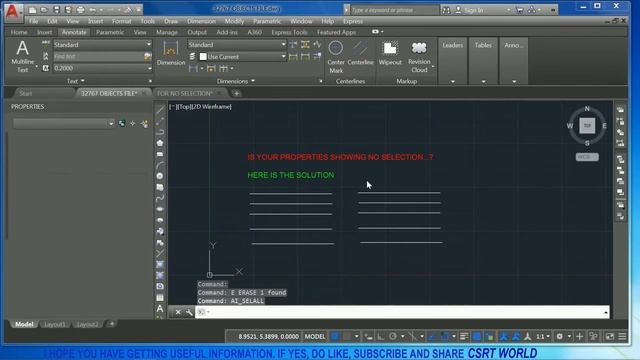Toggle MODEL space button in status bar
Image resolution: width=640 pixels, height=360 pixels.
click(315, 336)
